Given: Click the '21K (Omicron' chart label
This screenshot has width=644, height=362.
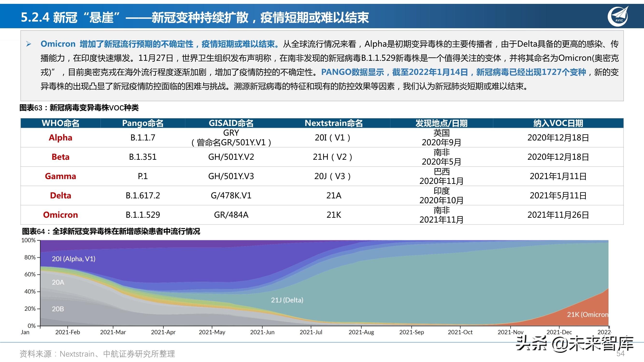Looking at the screenshot, I should coord(587,314).
